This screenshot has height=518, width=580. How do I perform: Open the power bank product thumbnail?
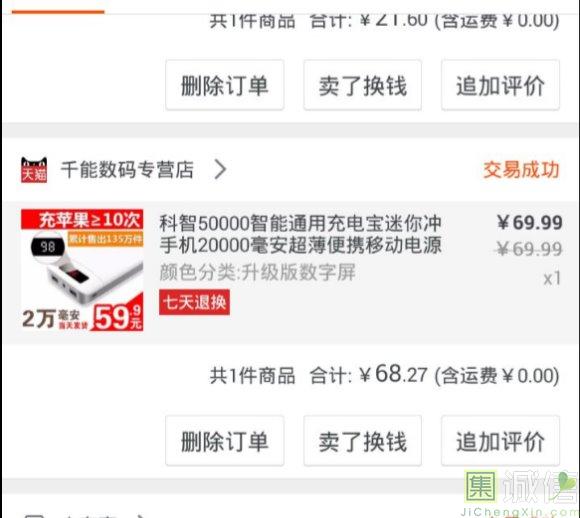tap(82, 270)
